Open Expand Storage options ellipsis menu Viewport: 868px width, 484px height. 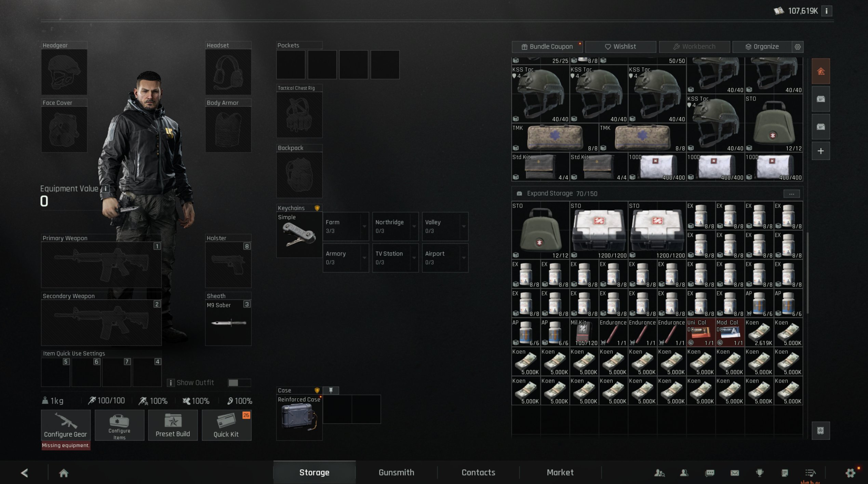click(791, 194)
